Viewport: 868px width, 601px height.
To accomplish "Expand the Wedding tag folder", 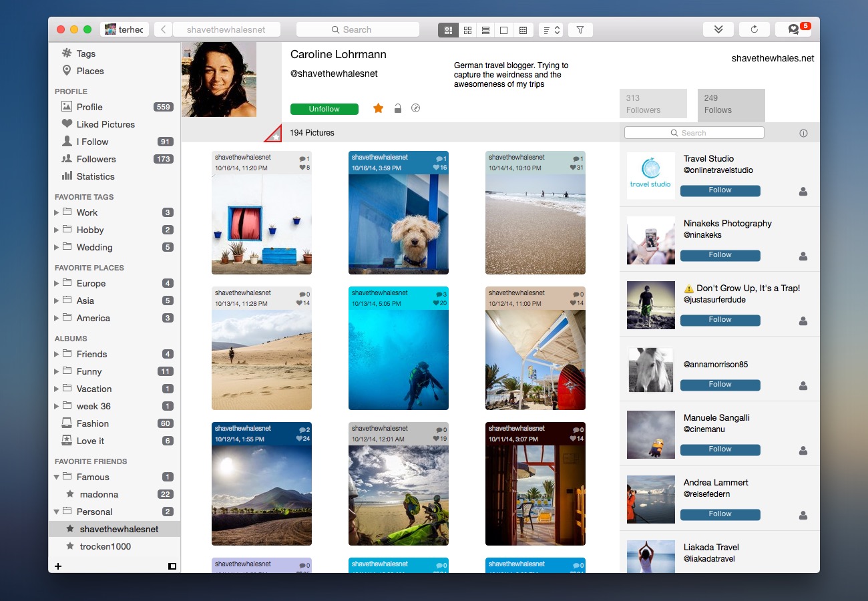I will tap(56, 247).
